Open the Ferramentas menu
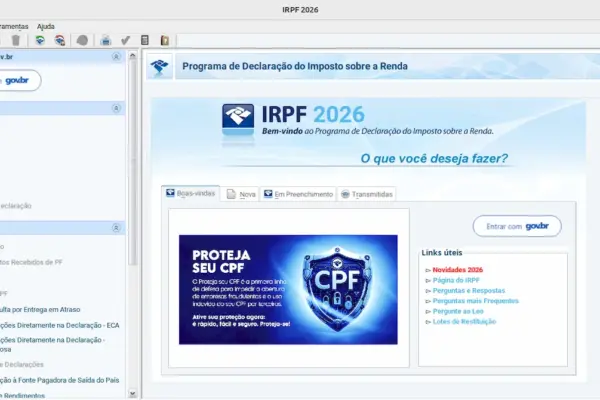This screenshot has height=400, width=600. [x=14, y=26]
